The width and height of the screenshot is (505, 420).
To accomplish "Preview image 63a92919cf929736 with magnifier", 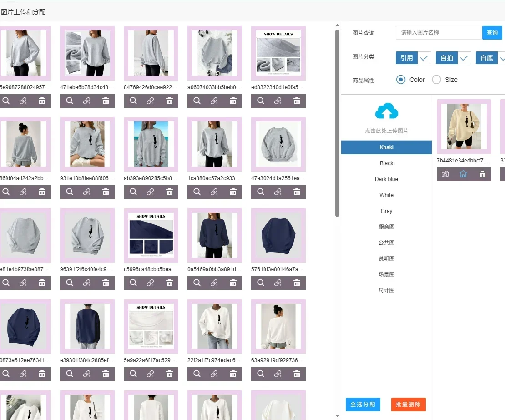I will coord(261,374).
